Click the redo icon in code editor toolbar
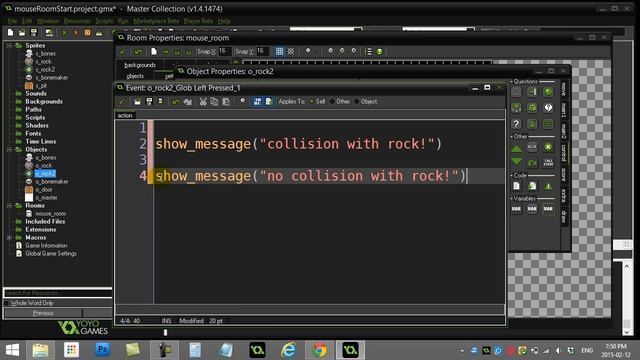The height and width of the screenshot is (360, 640). (187, 102)
